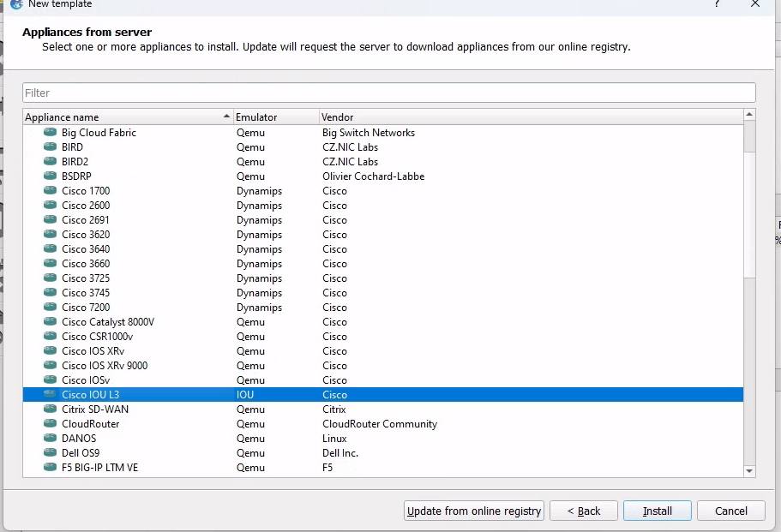Screen dimensions: 781x532
Task: Click the icon next to Cisco IOS XRv 9000
Action: point(50,366)
